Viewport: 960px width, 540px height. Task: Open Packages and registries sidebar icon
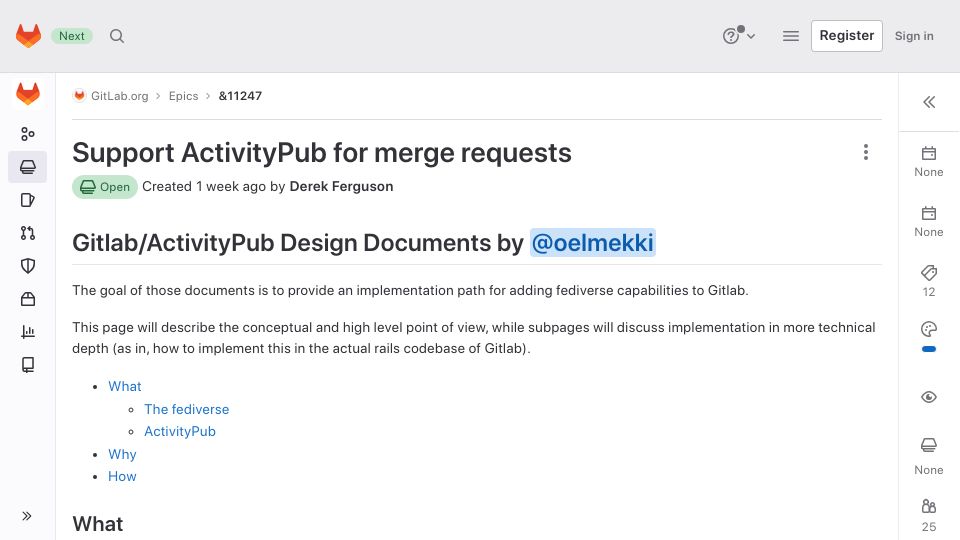28,299
